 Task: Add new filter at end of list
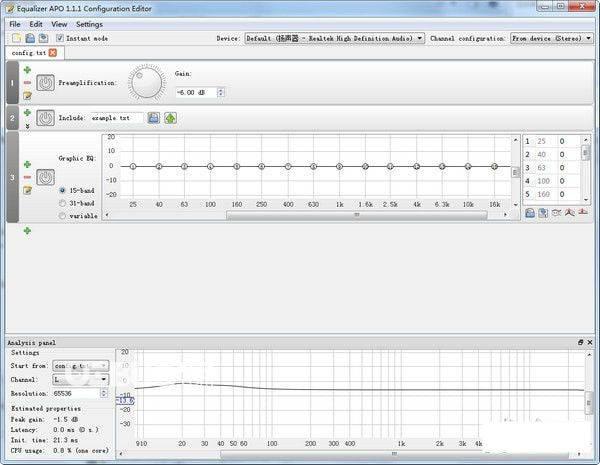(x=27, y=231)
